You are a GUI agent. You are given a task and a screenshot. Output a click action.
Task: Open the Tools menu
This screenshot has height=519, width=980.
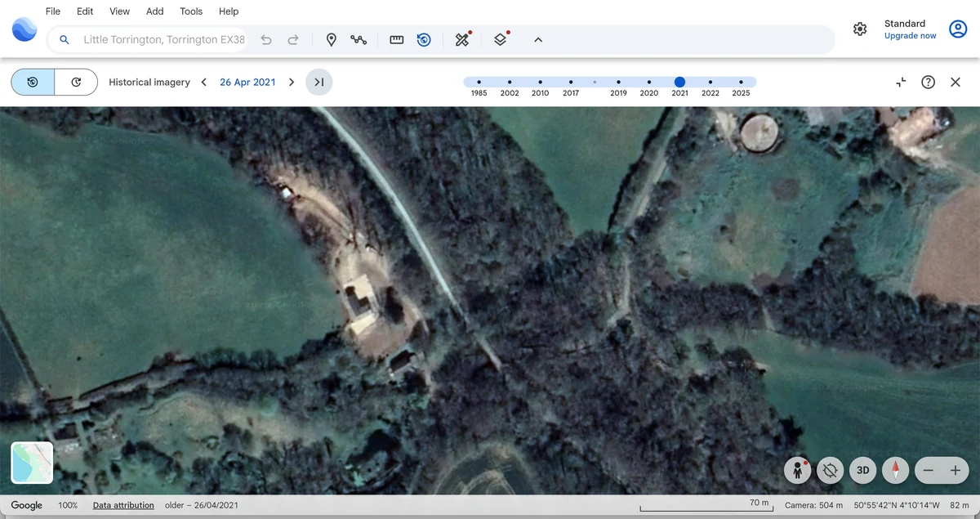pyautogui.click(x=191, y=11)
